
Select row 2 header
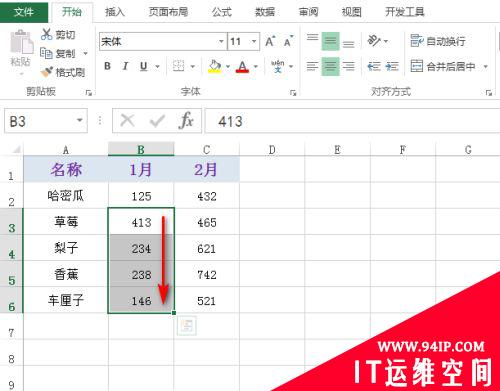click(x=11, y=196)
